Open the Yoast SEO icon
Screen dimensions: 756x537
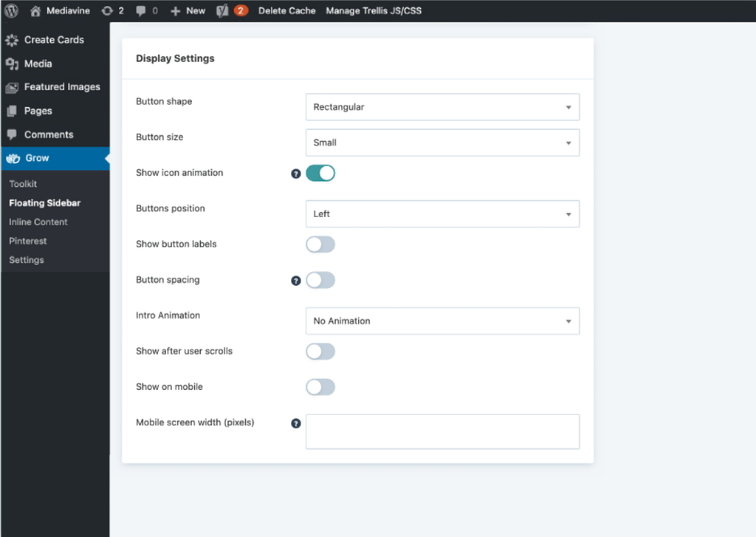pos(222,10)
